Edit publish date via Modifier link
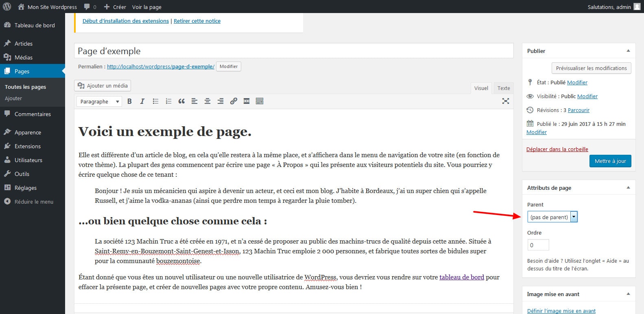 (537, 132)
